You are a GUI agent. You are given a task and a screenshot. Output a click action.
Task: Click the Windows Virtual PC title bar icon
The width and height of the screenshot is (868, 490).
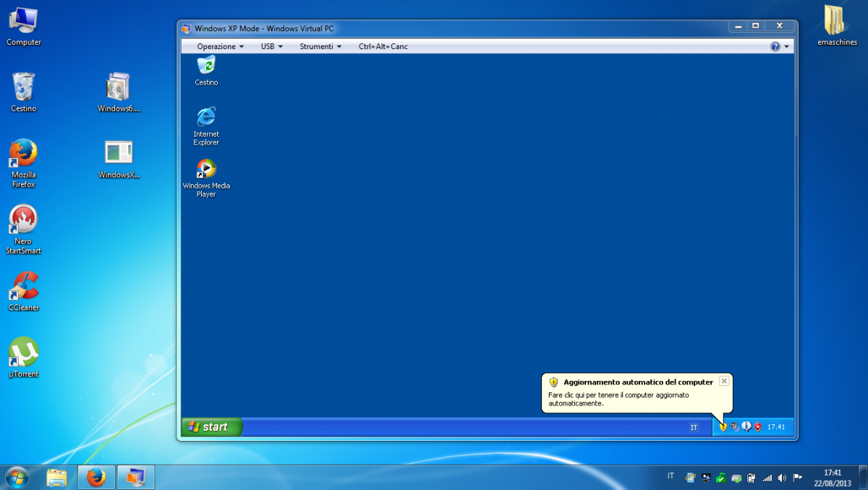pos(187,28)
